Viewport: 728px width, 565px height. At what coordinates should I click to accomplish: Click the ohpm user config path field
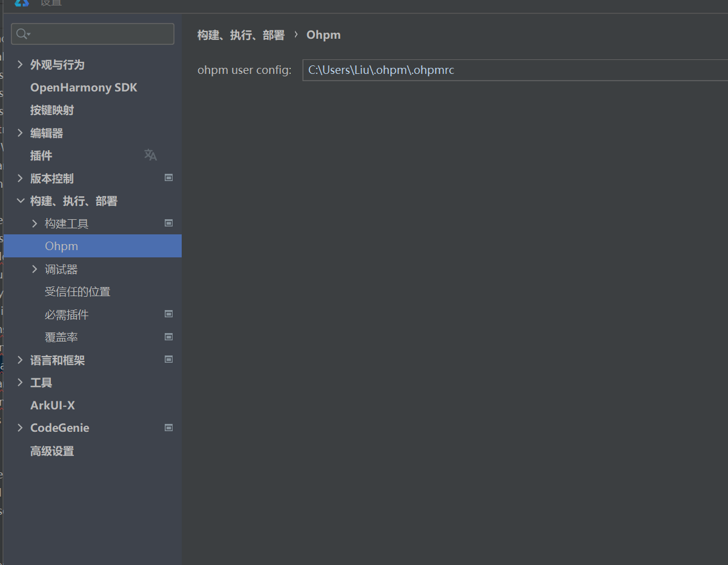pyautogui.click(x=515, y=70)
